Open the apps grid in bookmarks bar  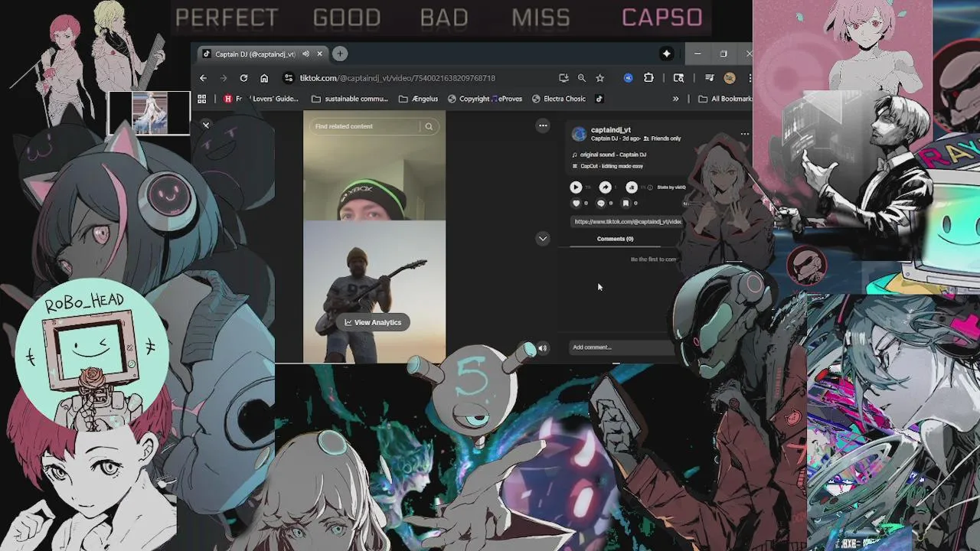coord(202,99)
